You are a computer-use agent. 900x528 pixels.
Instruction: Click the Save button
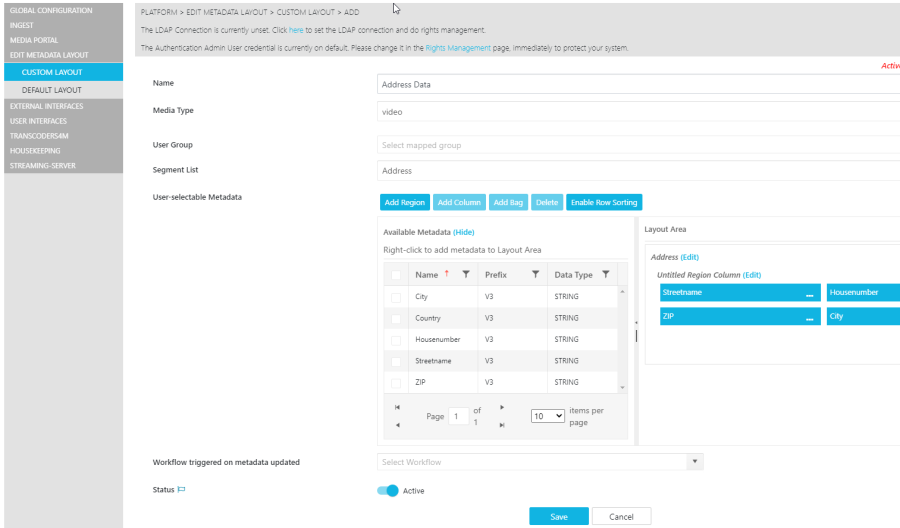pyautogui.click(x=559, y=516)
